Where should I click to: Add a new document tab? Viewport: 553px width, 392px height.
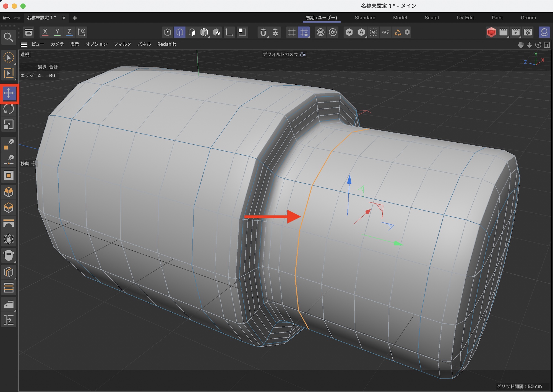75,18
